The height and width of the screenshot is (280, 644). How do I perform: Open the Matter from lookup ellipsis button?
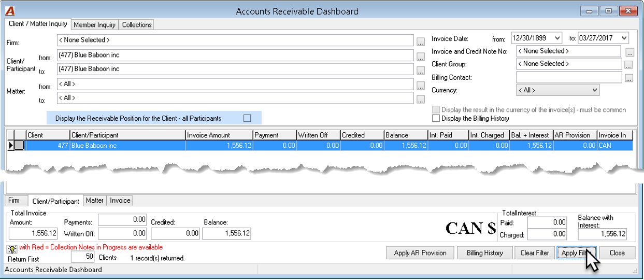tap(421, 85)
